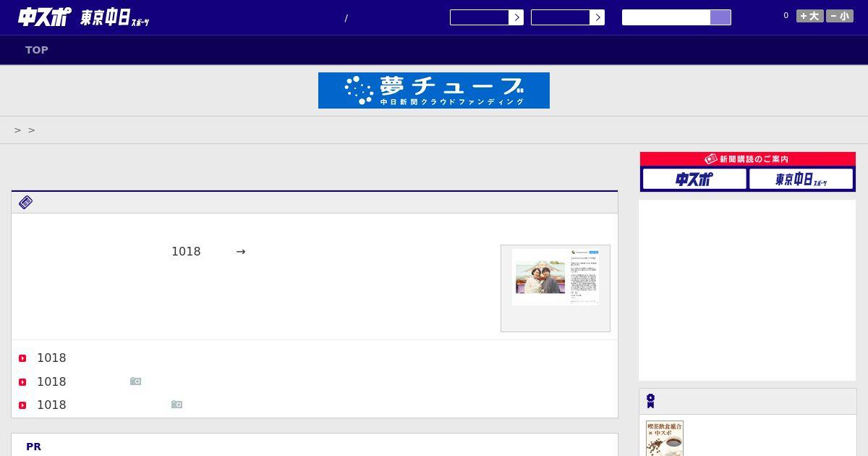Click red arrow bullet of second 1018 row
This screenshot has height=456, width=868.
[22, 382]
